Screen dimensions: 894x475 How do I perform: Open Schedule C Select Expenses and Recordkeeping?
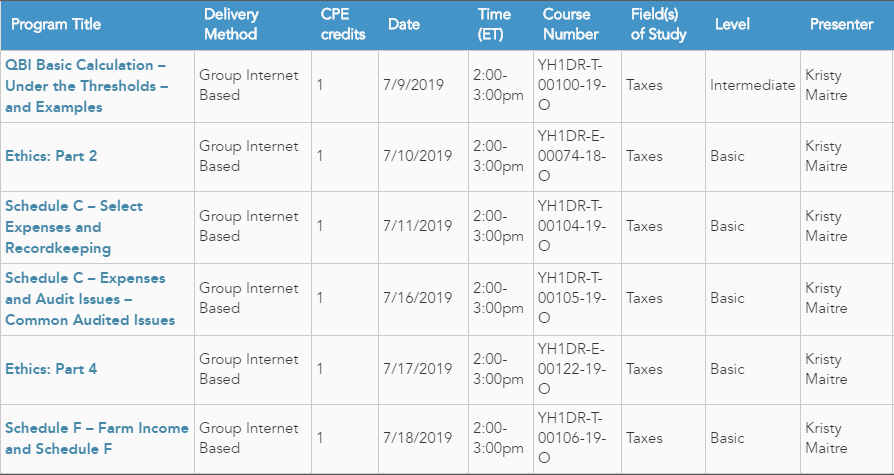coord(74,227)
